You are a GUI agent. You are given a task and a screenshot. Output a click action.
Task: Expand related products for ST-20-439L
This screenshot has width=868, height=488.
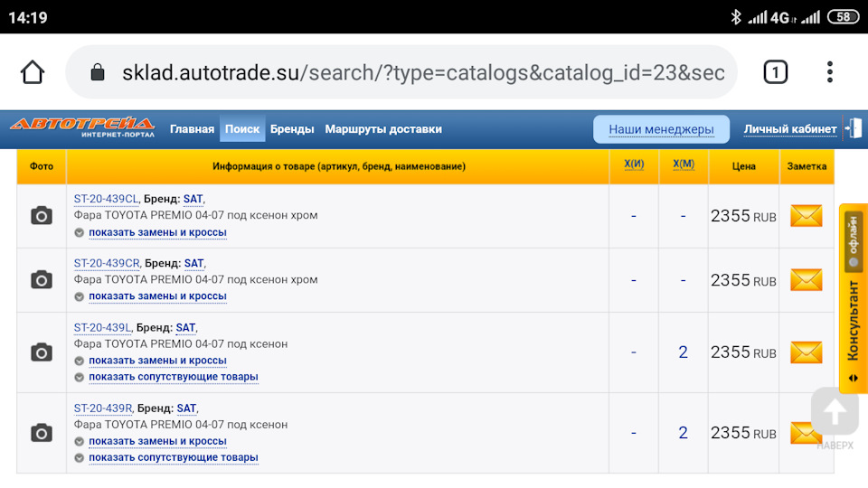[x=174, y=377]
